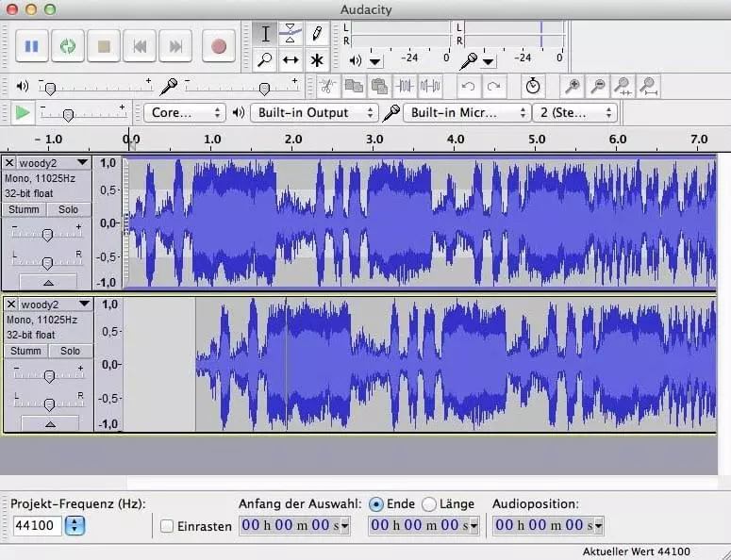The width and height of the screenshot is (731, 560).
Task: Click Fit Project zoom icon
Action: coord(649,86)
